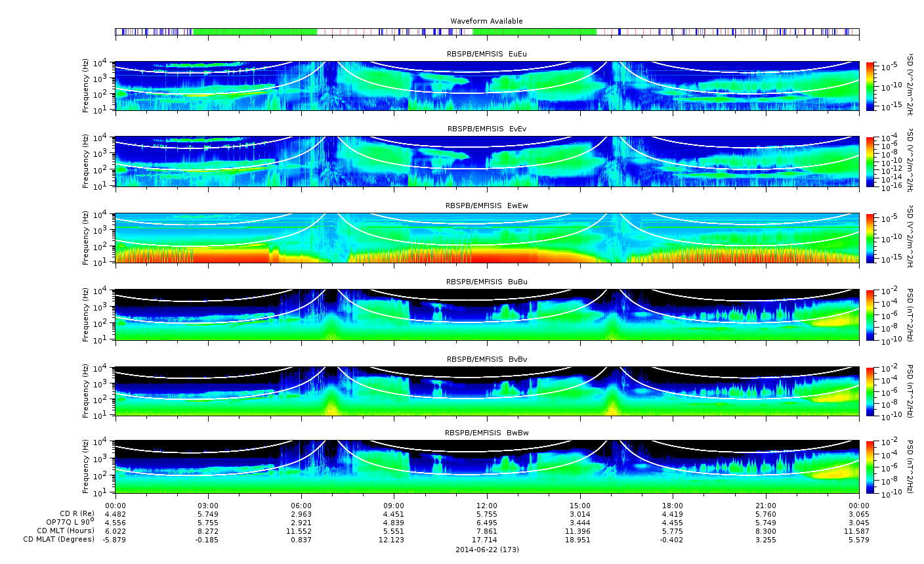Click the "CD MLT (Hours)" row label
Image resolution: width=924 pixels, height=564 pixels.
pos(66,531)
